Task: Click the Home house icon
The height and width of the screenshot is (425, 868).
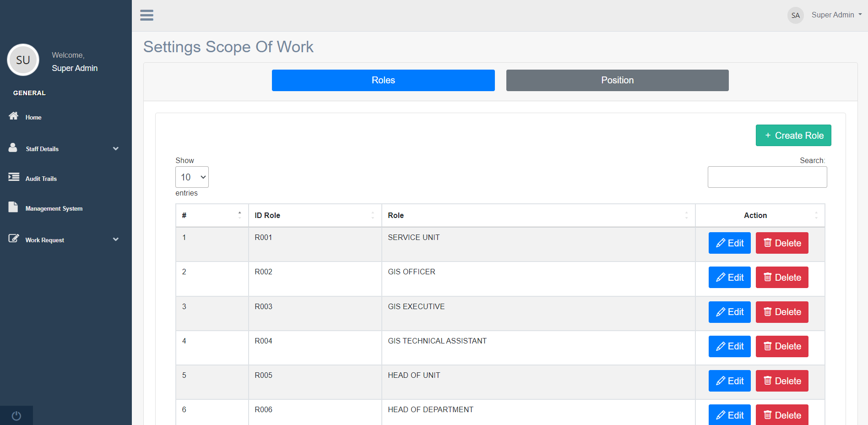Action: click(14, 116)
